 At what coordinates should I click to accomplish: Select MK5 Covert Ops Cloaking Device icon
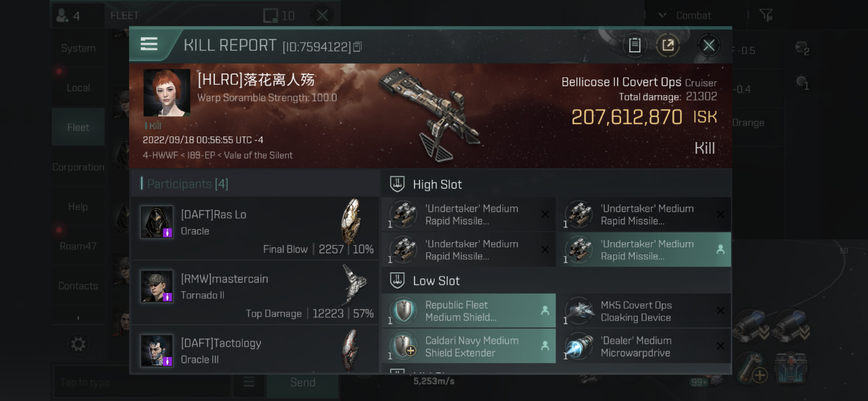579,311
